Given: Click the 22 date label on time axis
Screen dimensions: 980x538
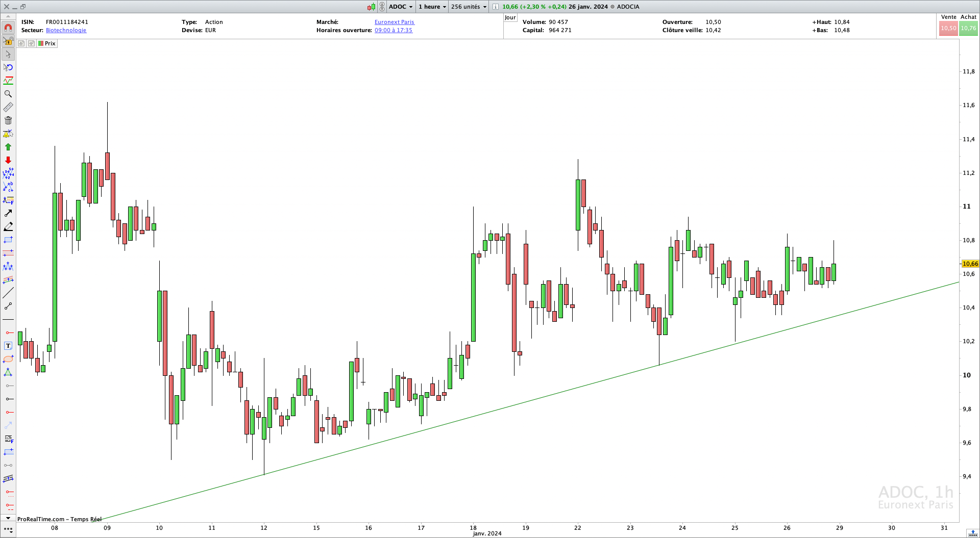Looking at the screenshot, I should 577,528.
